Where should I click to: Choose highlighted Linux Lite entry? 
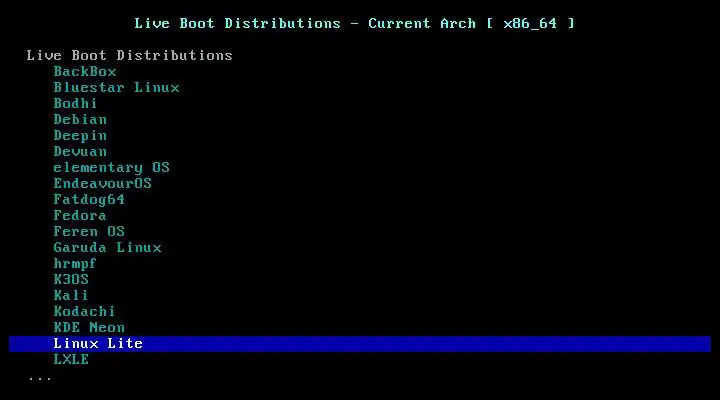click(360, 344)
